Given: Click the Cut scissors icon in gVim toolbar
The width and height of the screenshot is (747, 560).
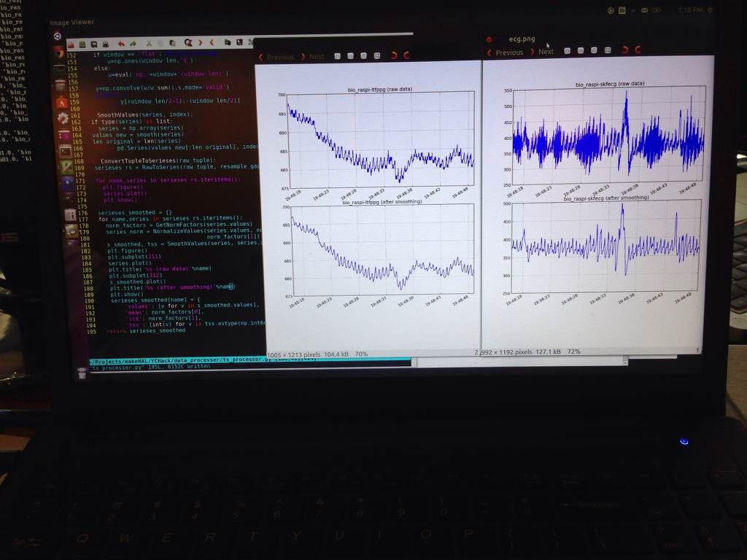Looking at the screenshot, I should (149, 43).
